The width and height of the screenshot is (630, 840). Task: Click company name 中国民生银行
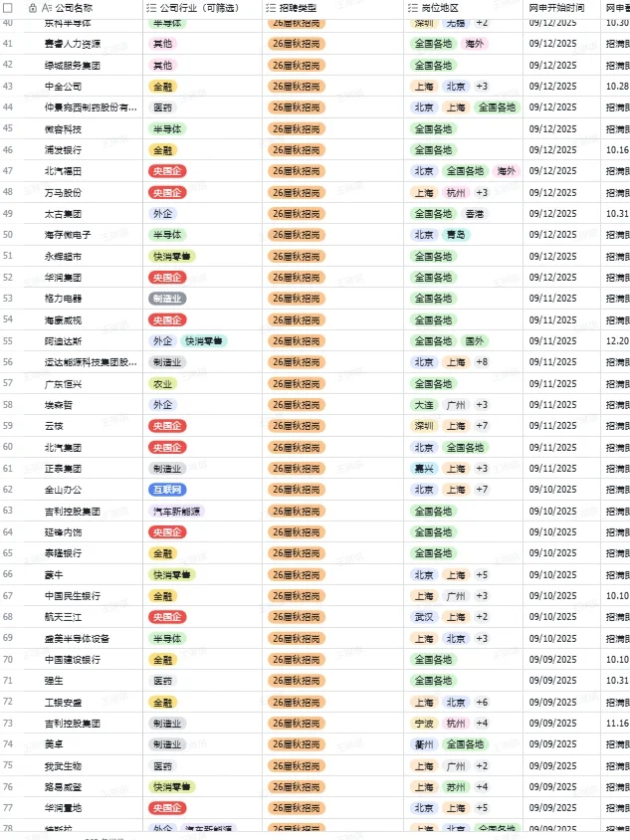click(x=73, y=596)
